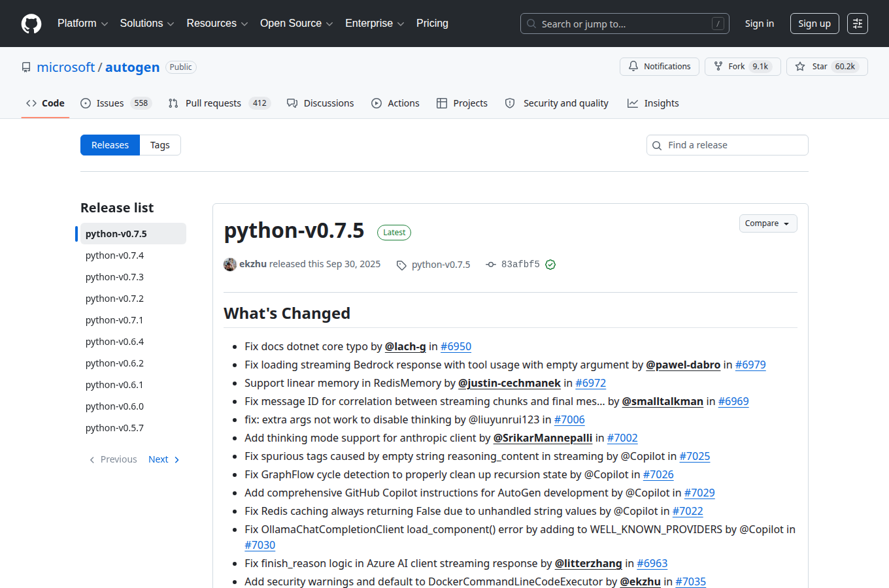The width and height of the screenshot is (889, 588).
Task: Switch to the Code tab
Action: (45, 103)
